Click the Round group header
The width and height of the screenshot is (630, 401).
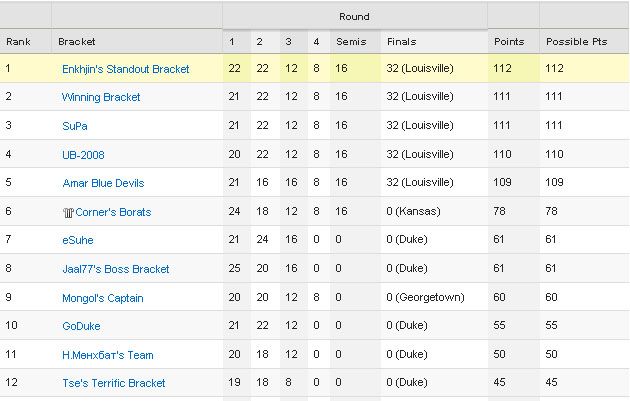(x=354, y=16)
